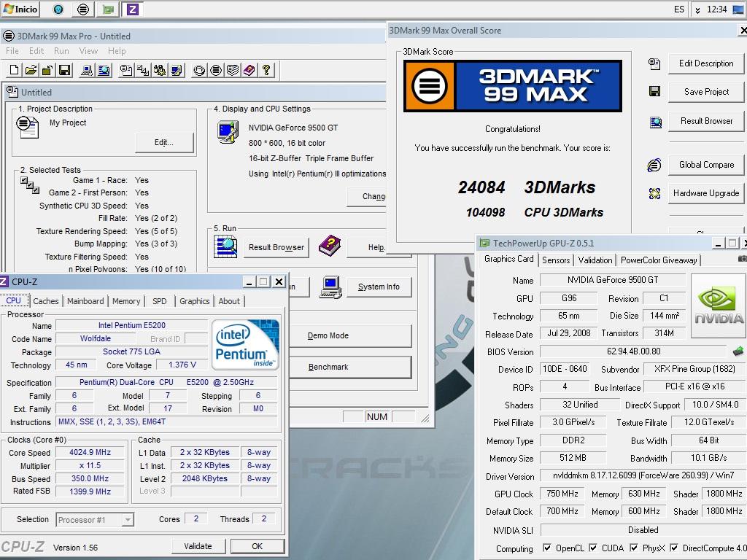Switch to CPU-Z SPD tab

160,301
